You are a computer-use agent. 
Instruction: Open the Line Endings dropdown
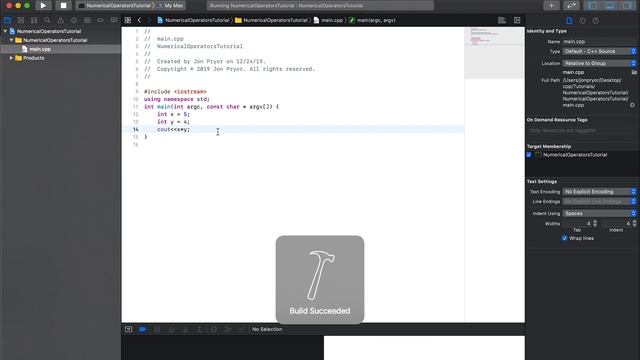(599, 202)
